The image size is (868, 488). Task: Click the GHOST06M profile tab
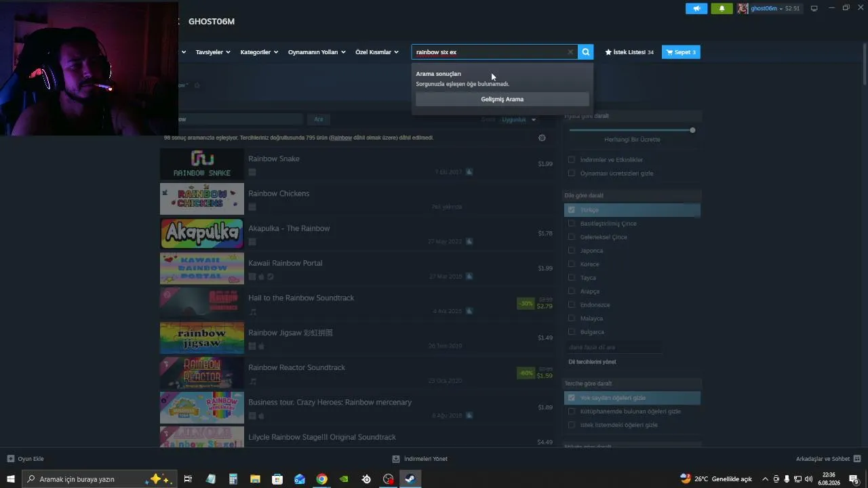click(212, 22)
